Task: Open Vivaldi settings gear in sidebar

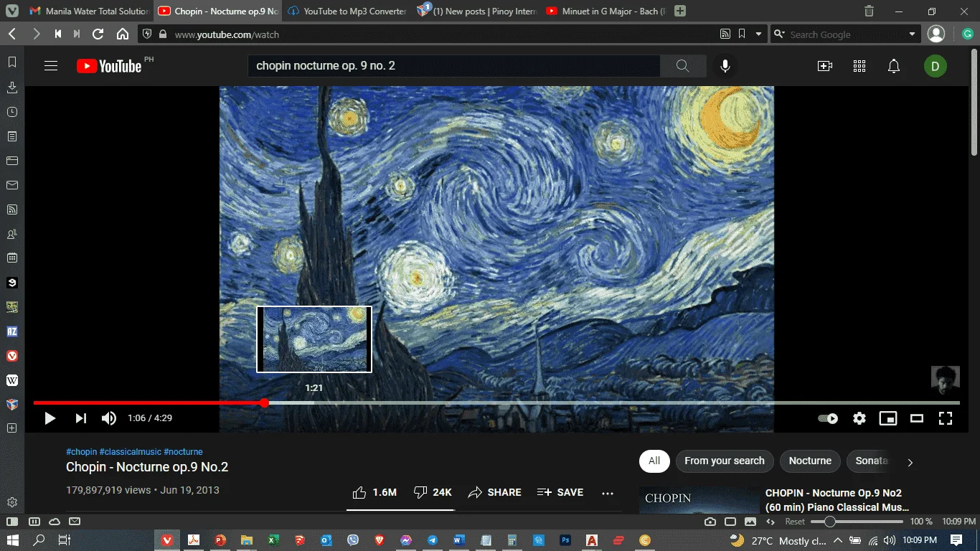Action: [12, 502]
